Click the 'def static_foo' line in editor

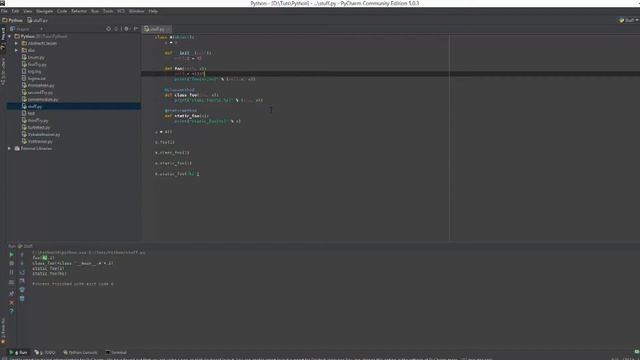(187, 116)
